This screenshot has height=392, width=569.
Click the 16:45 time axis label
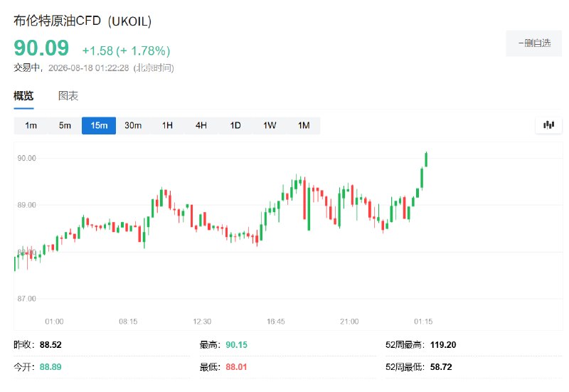tap(276, 322)
